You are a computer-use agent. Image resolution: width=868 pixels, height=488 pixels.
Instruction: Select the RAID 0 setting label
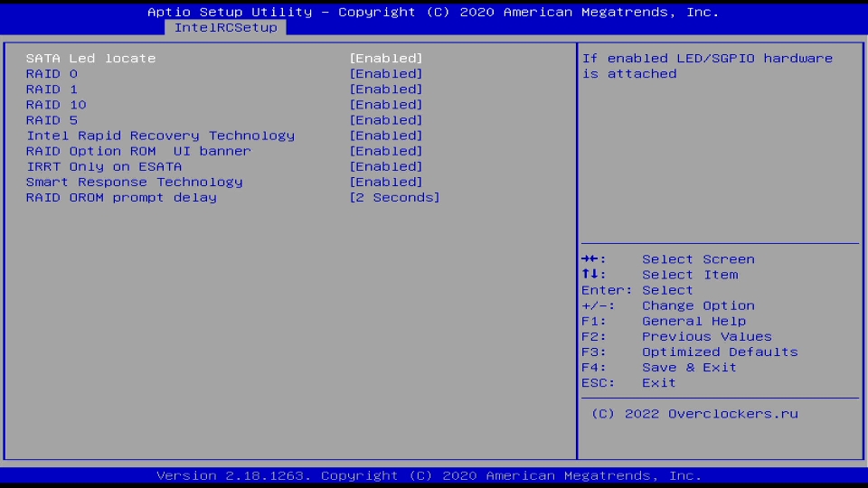pyautogui.click(x=52, y=73)
